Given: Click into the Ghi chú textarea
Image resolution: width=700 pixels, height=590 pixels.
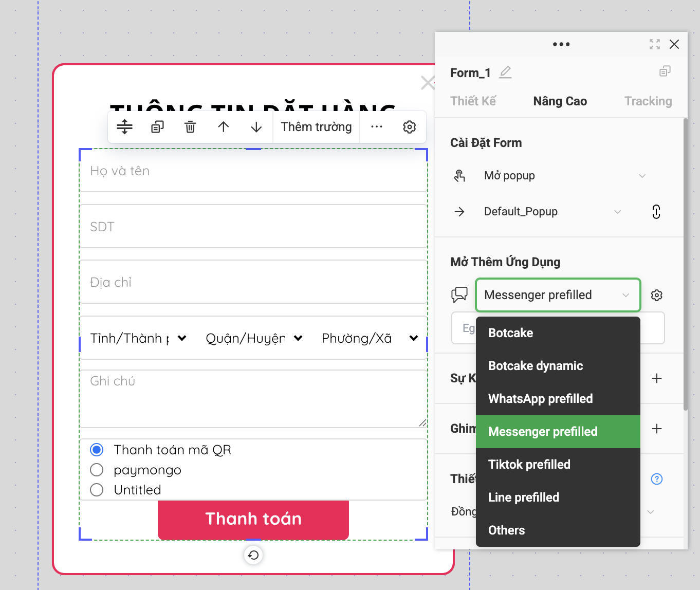Looking at the screenshot, I should point(253,399).
